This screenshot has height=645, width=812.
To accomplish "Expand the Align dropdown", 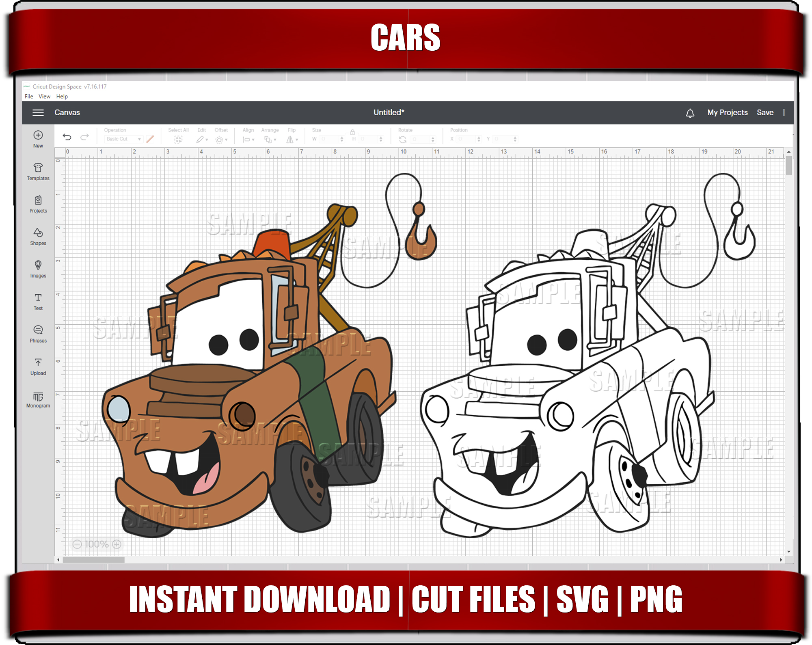I will click(248, 140).
